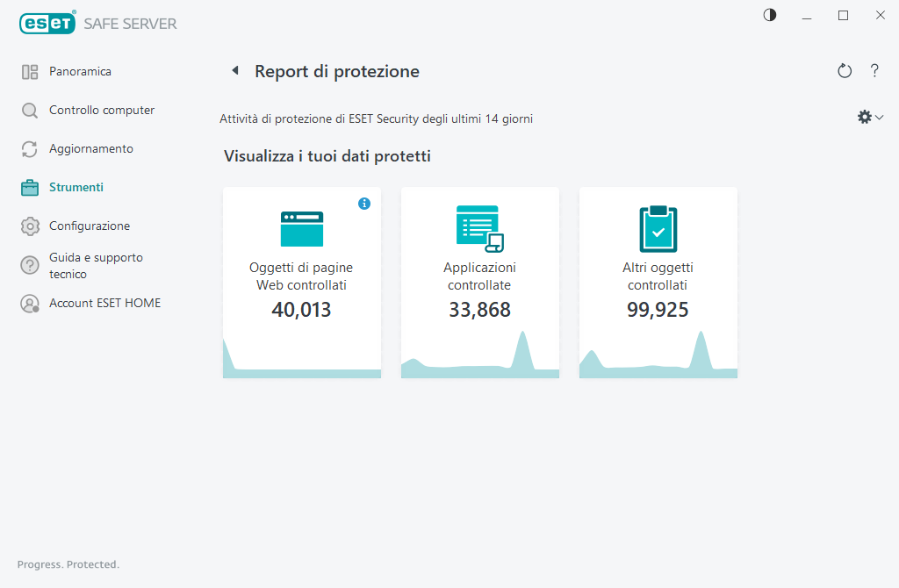The width and height of the screenshot is (899, 588).
Task: Refresh the protection report
Action: point(845,71)
